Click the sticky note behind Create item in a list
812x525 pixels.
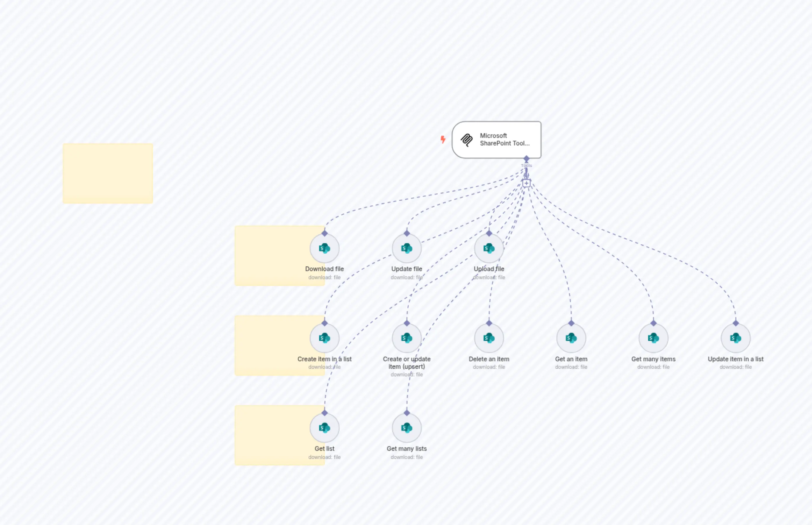(x=269, y=345)
